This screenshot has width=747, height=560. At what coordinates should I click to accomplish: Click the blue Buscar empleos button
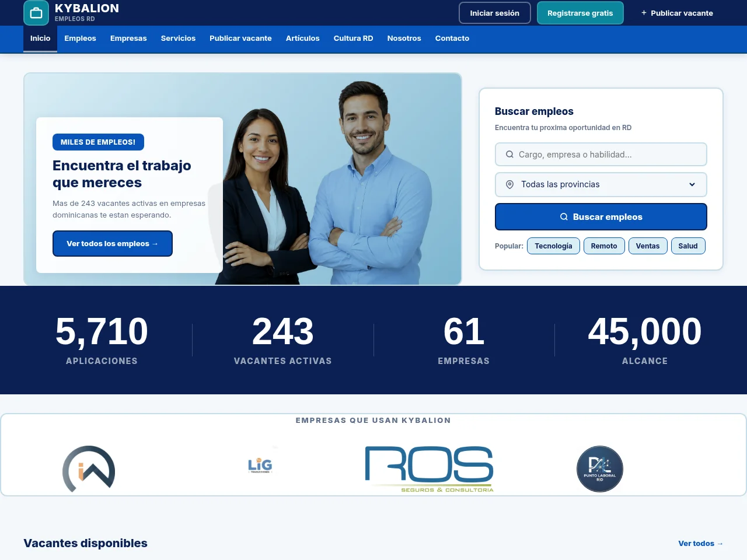pos(601,216)
